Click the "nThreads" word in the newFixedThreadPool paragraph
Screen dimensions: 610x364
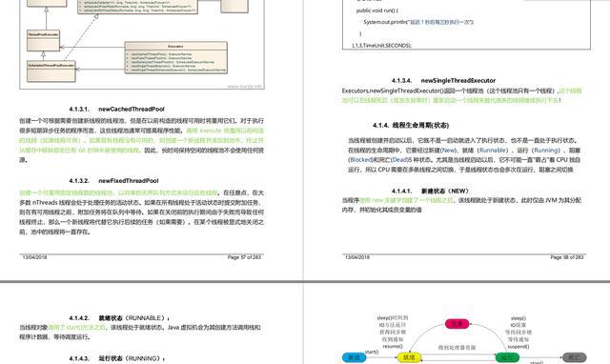pyautogui.click(x=44, y=203)
